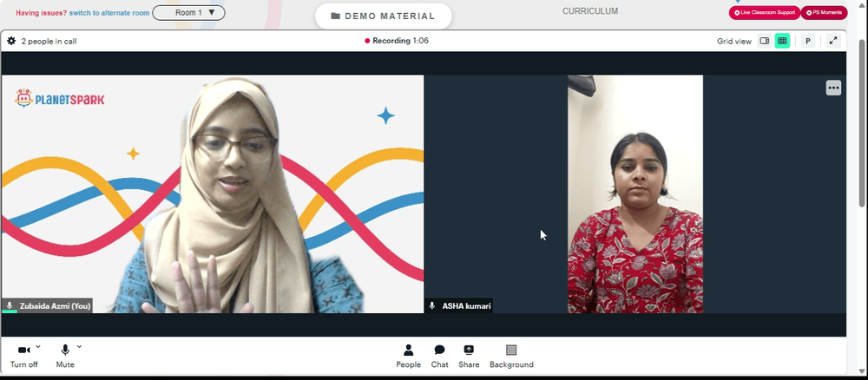
Task: Open the Curriculum tab
Action: [x=590, y=11]
